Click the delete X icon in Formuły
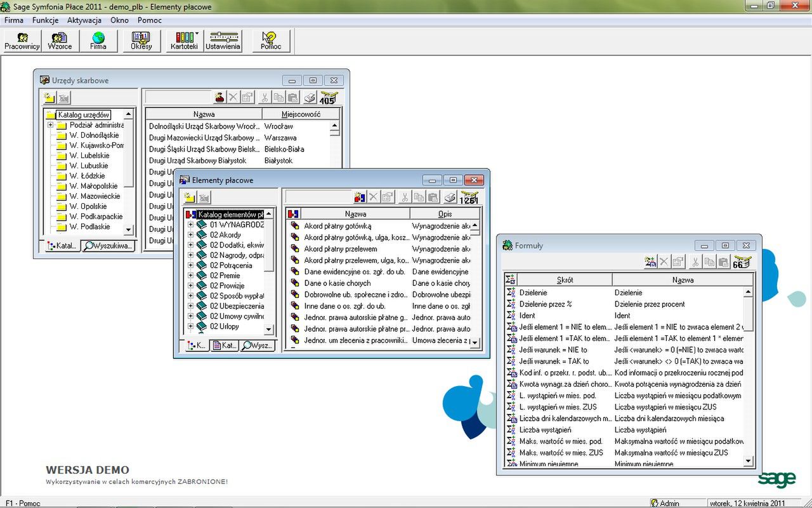The width and height of the screenshot is (812, 508). point(664,262)
